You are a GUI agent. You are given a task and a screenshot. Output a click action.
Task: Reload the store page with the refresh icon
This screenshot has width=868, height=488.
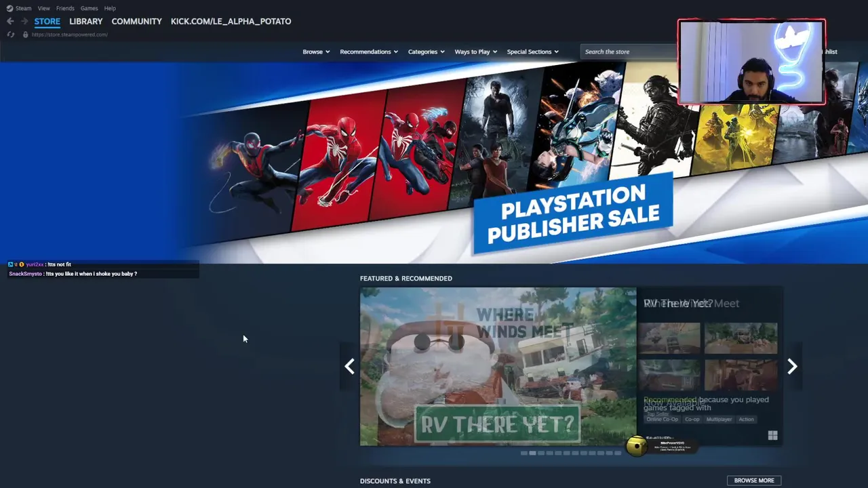[10, 35]
